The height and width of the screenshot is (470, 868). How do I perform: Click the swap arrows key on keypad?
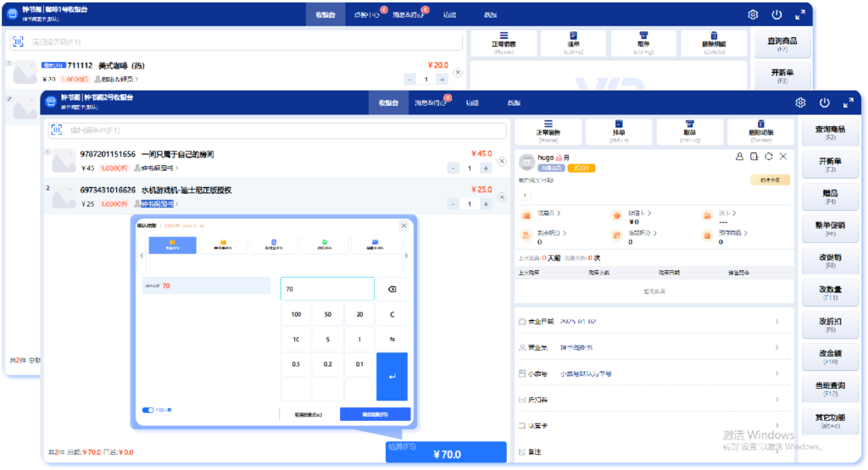pos(392,339)
